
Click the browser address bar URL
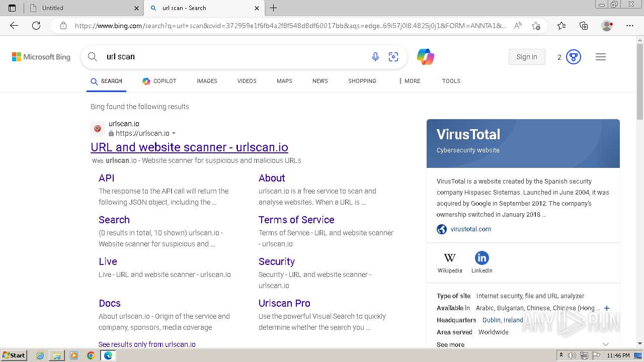(x=290, y=26)
